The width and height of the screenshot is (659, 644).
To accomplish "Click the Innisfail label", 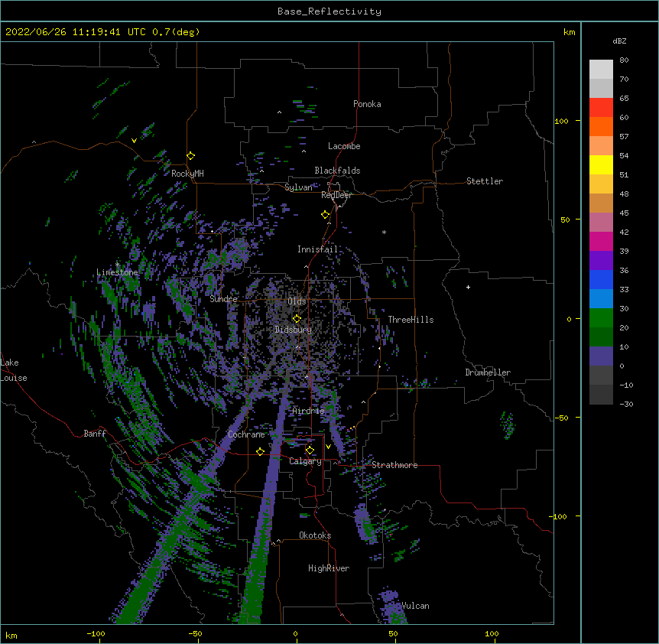I will tap(317, 249).
